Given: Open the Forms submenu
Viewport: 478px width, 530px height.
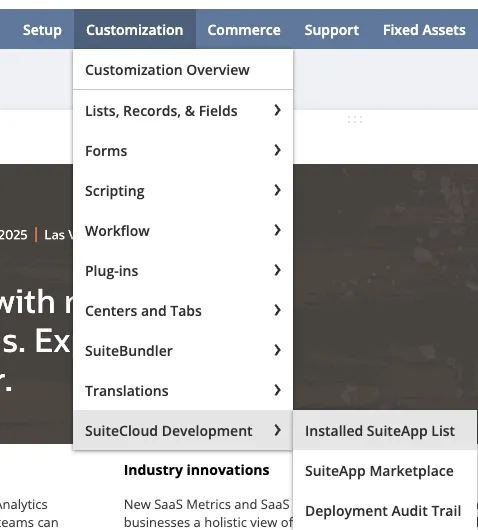Looking at the screenshot, I should tap(183, 150).
